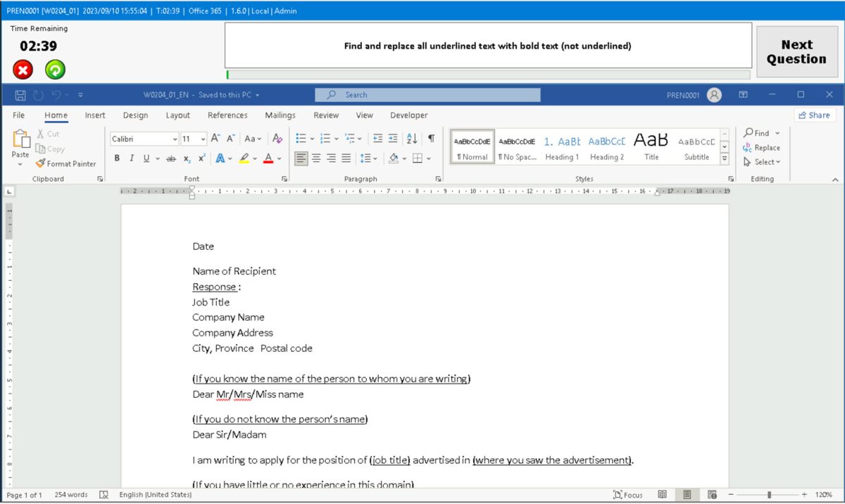Screen dimensions: 845x504
Task: Activate Format Painter
Action: (x=65, y=163)
